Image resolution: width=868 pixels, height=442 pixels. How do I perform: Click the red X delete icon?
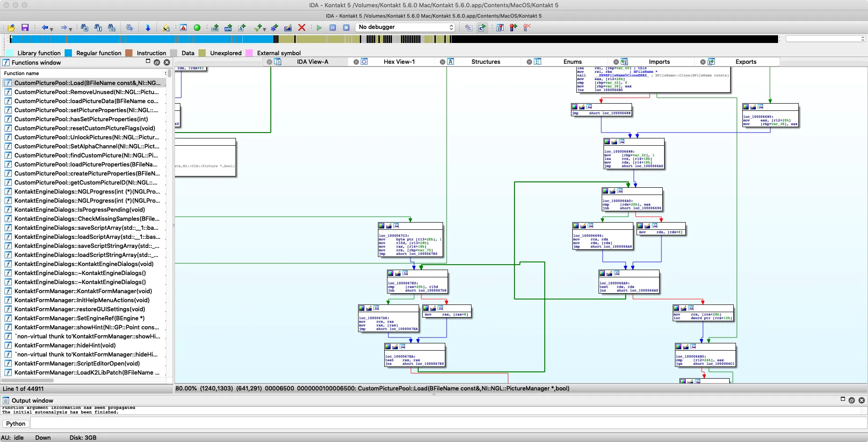coord(302,28)
